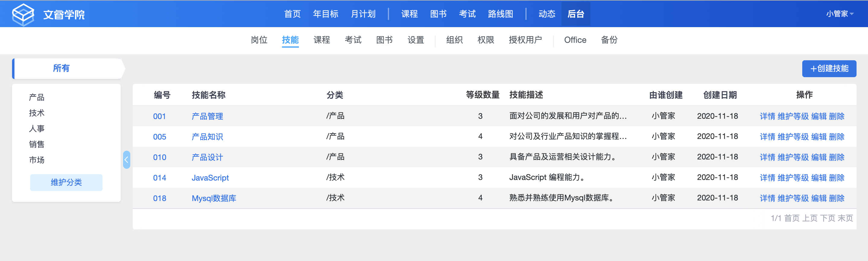Click the 等级数量 column header
868x261 pixels.
pyautogui.click(x=482, y=95)
